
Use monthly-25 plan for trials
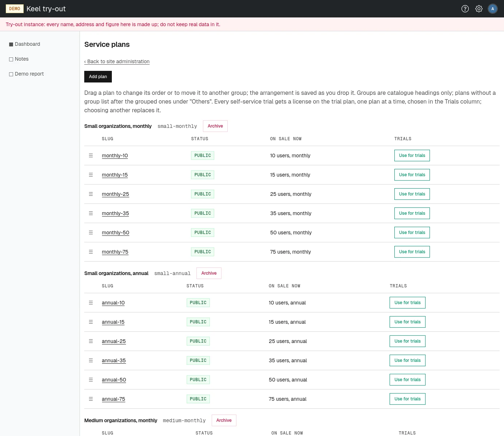coord(412,194)
